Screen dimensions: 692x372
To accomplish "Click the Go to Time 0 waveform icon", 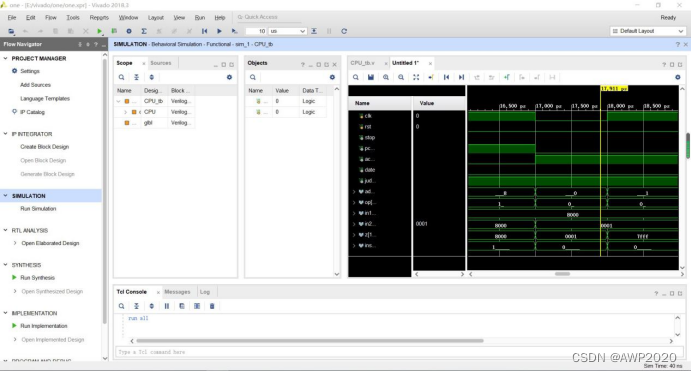I will click(x=446, y=77).
